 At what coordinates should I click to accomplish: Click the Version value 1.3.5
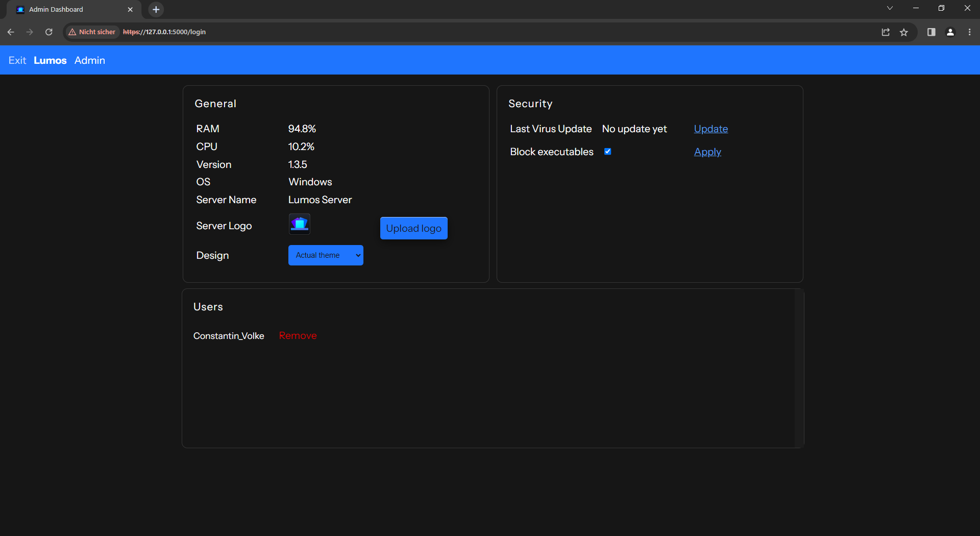coord(298,164)
